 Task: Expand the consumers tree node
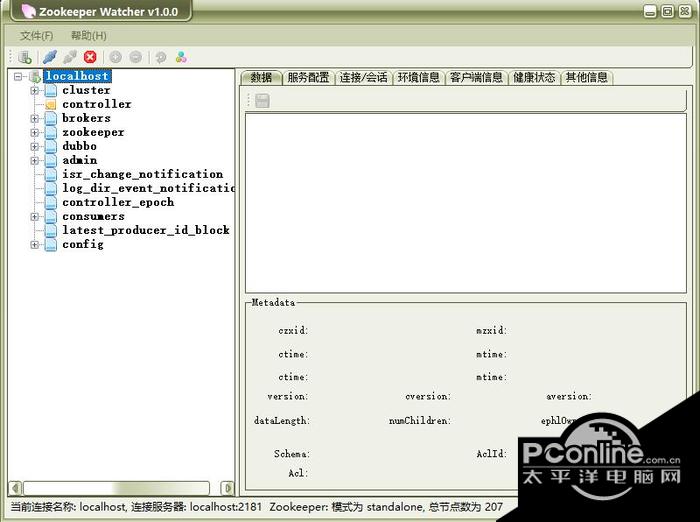coord(34,217)
